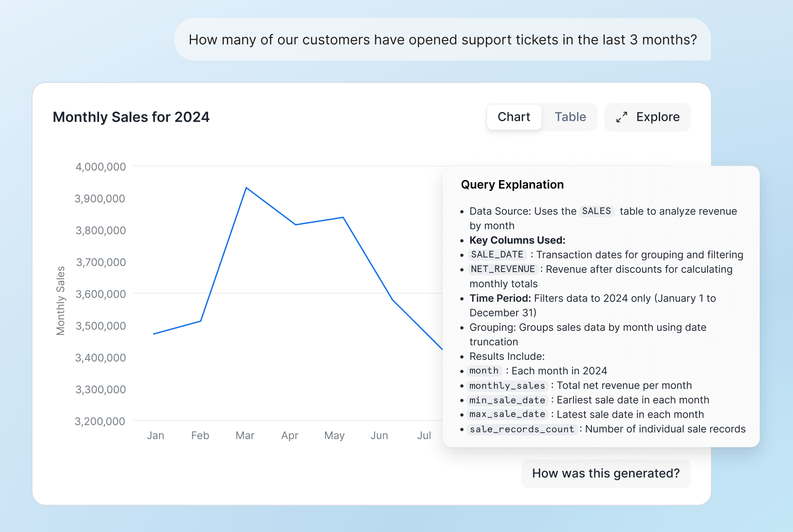Click the rotated Monthly Sales axis title
Screen dimensions: 793x532
[x=61, y=301]
